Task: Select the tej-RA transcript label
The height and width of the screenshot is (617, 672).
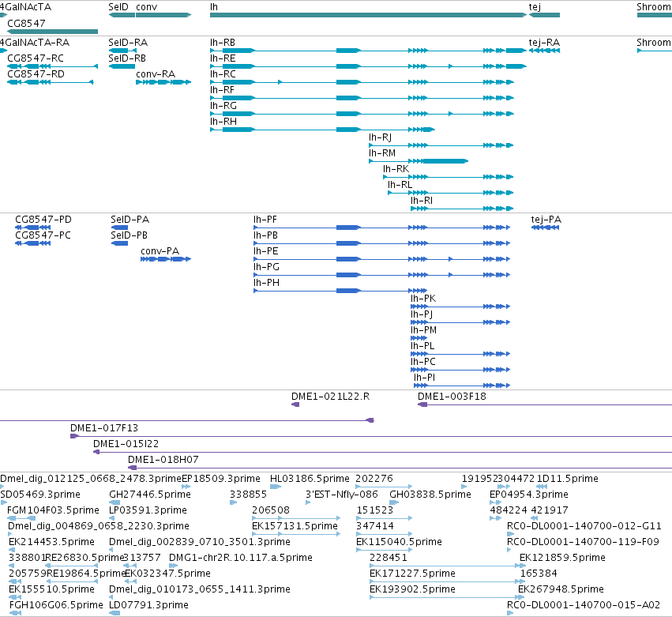Action: 544,43
